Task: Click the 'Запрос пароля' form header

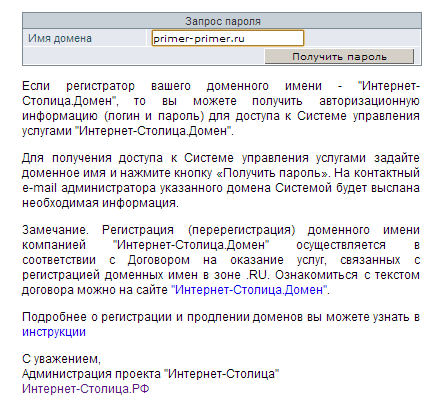Action: 222,21
